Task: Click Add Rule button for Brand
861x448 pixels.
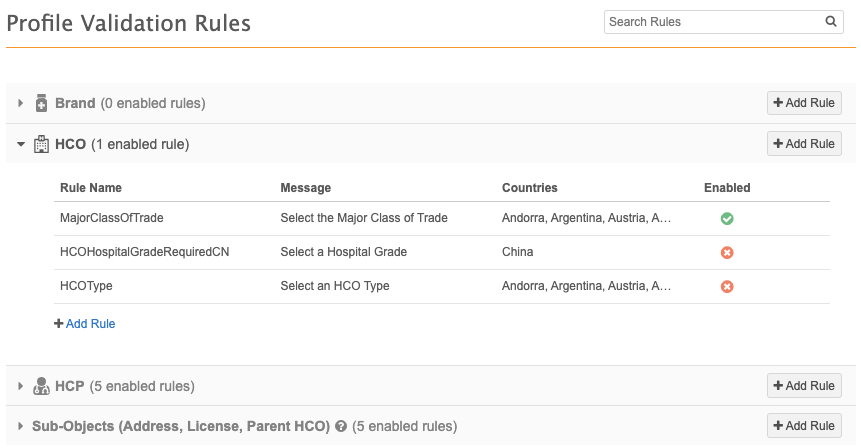Action: (804, 103)
